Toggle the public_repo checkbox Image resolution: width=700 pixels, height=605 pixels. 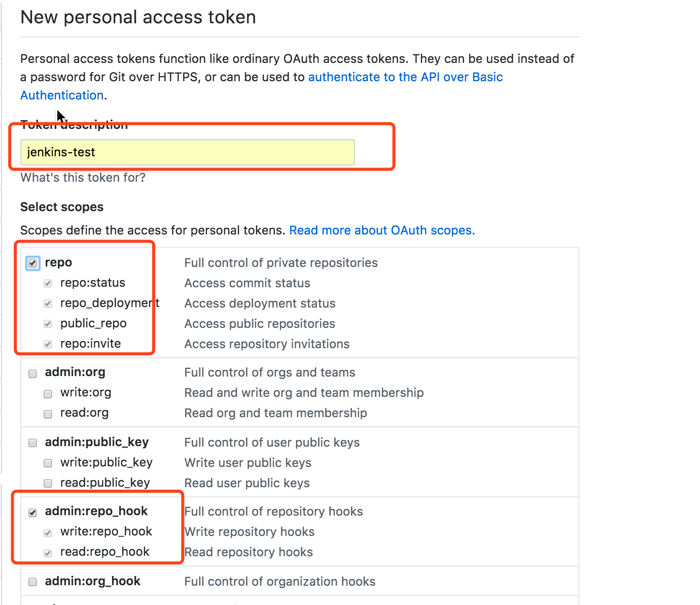(x=48, y=324)
